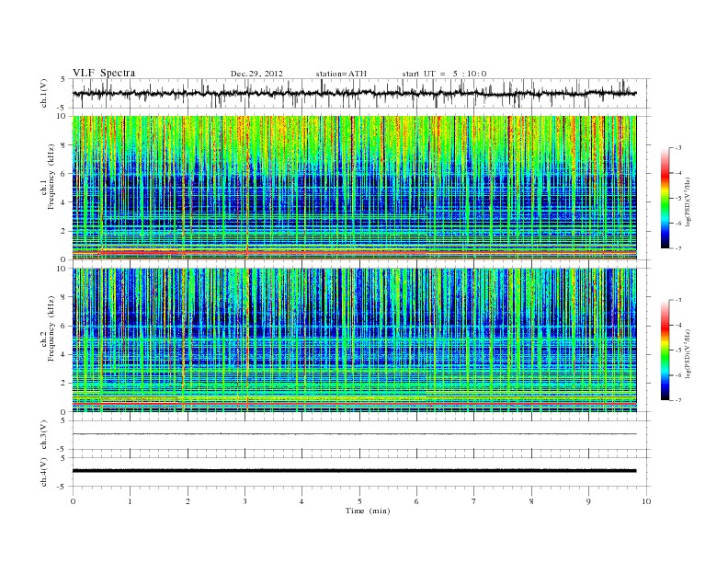Click the time axis tick label "10"
The height and width of the screenshot is (563, 728).
point(646,501)
